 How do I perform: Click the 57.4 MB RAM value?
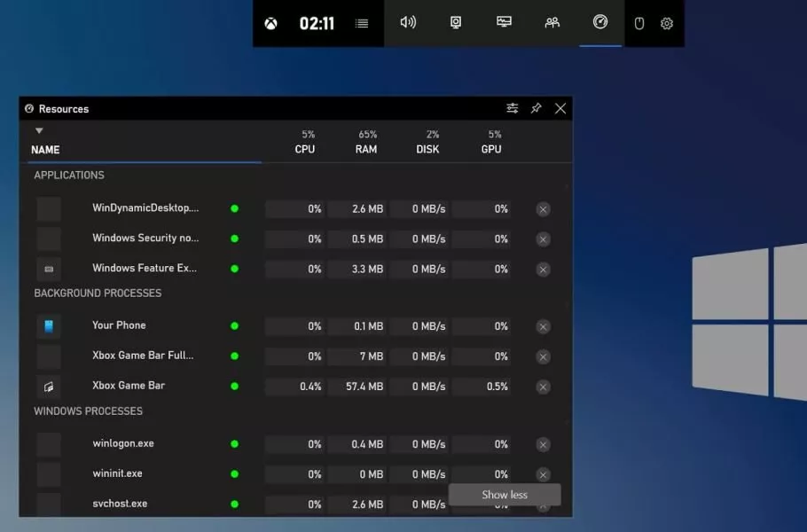coord(364,387)
